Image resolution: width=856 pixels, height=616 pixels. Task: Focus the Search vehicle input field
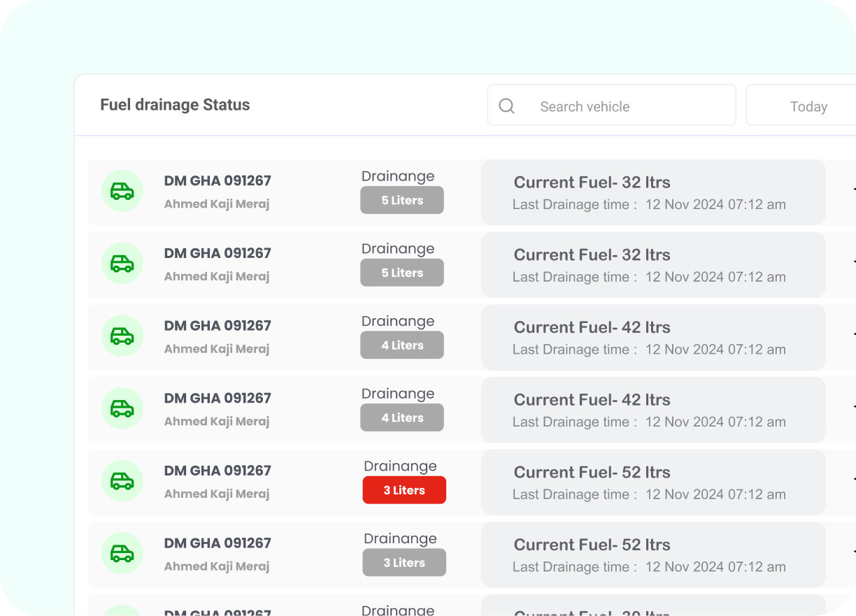pos(611,105)
